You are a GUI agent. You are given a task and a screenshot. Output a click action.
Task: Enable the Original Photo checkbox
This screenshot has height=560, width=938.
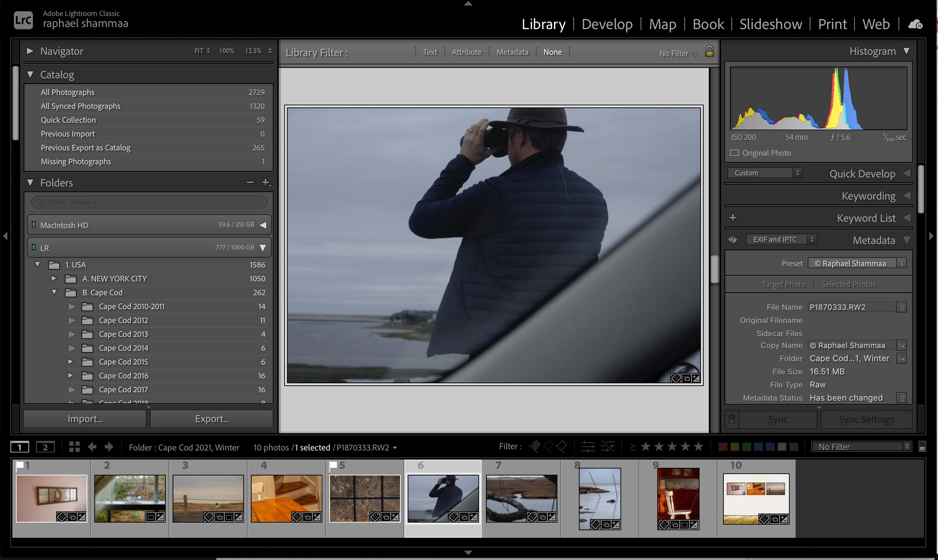tap(735, 153)
